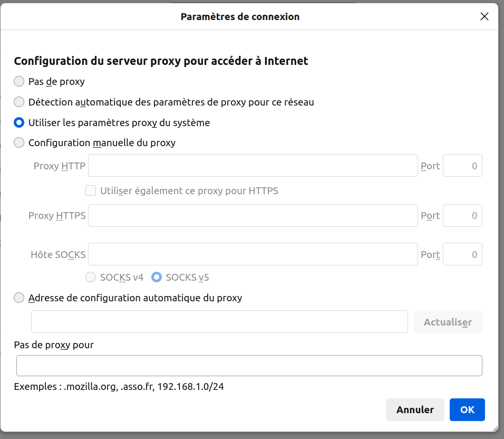Click the Proxy HTTP port field
The width and height of the screenshot is (504, 439).
point(462,166)
